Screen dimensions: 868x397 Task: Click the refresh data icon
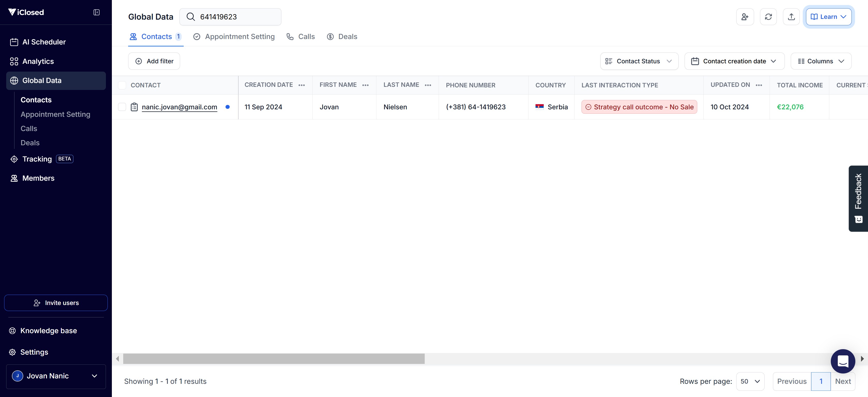coord(768,17)
